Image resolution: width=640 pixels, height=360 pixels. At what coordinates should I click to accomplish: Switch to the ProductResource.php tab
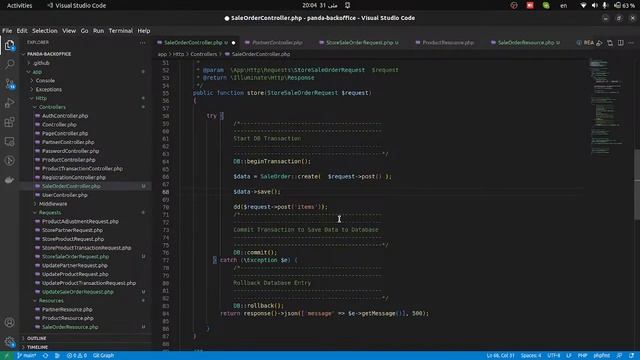pos(448,42)
